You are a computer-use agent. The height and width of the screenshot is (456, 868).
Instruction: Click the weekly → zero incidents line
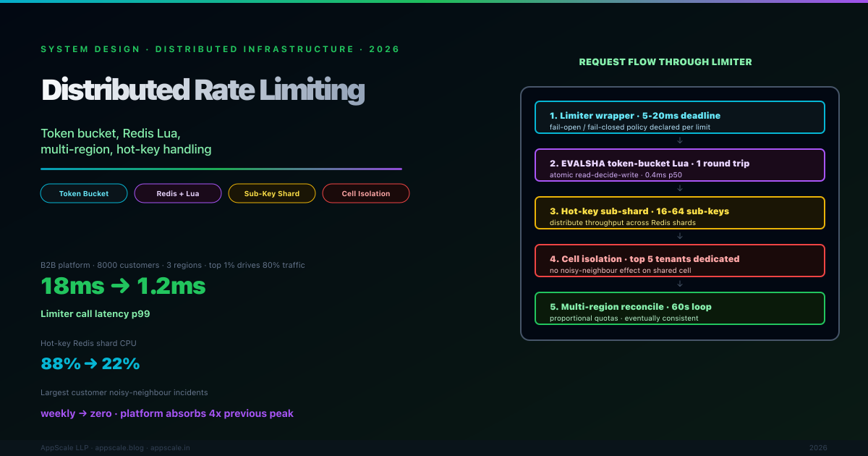pyautogui.click(x=167, y=413)
